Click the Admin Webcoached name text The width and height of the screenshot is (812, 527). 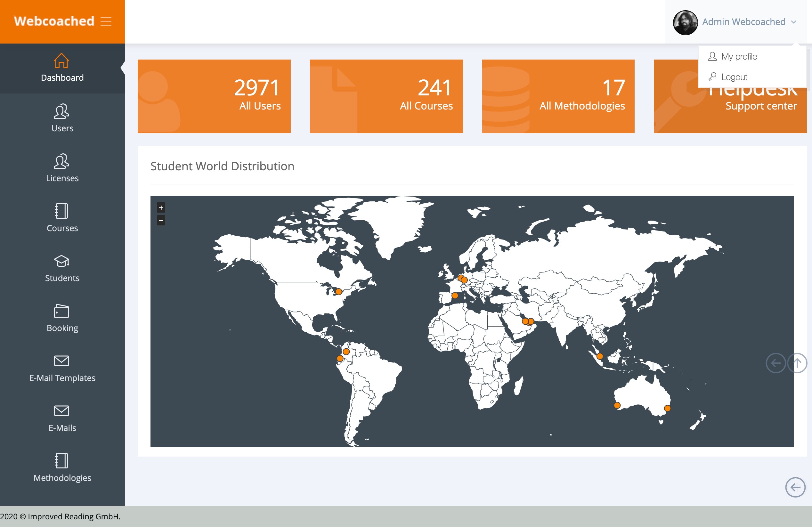coord(744,22)
